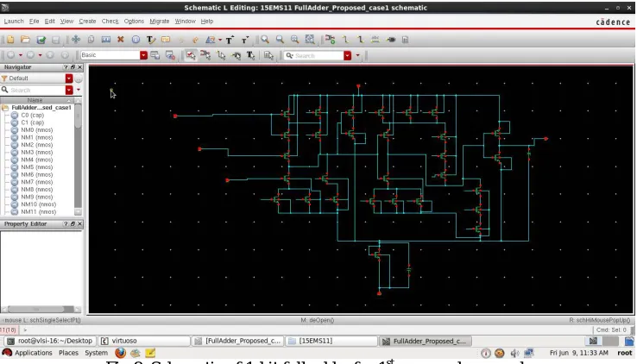Screen dimensions: 637x364
Task: Click the volume speaker icon in tray
Action: click(514, 353)
